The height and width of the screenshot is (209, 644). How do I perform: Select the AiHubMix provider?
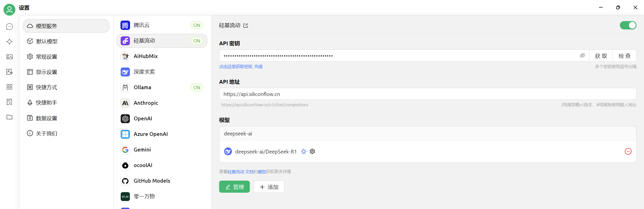[162, 56]
